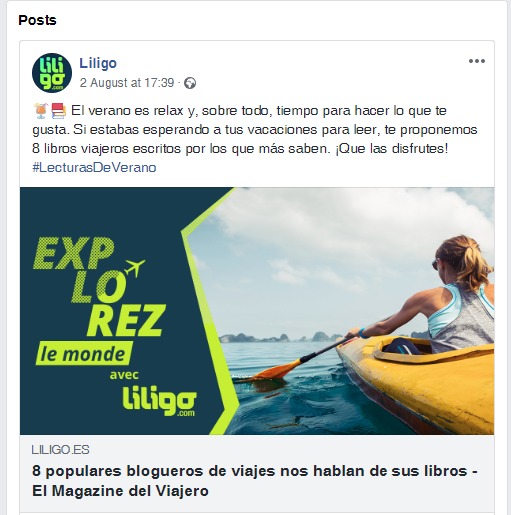Open the article '8 populares blogueros de viajes'
The height and width of the screenshot is (515, 511).
click(255, 481)
